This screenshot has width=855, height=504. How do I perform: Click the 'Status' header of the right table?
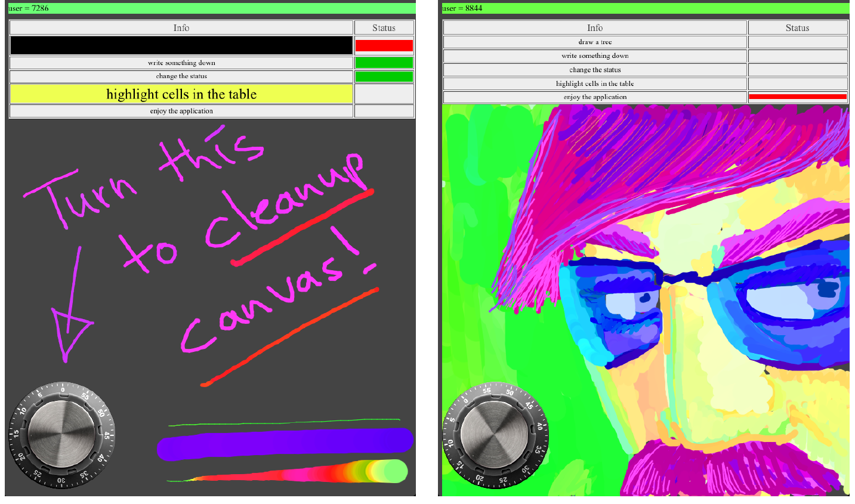point(797,28)
